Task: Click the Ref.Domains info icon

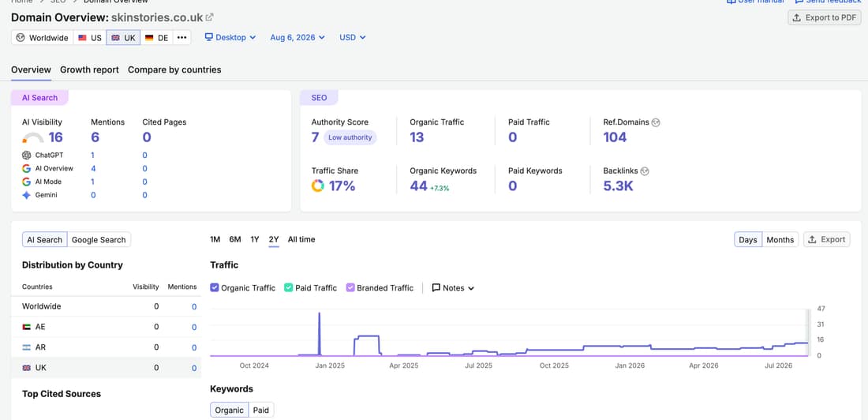Action: point(656,122)
